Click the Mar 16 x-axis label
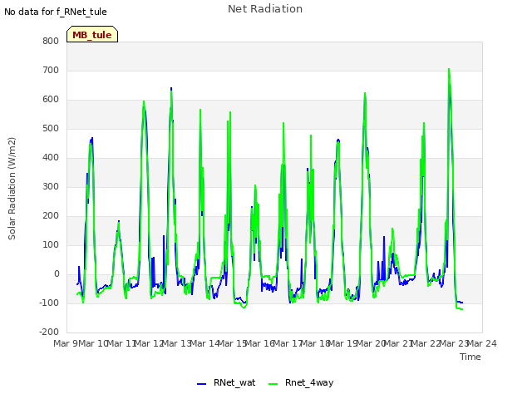The image size is (532, 399). pos(260,343)
